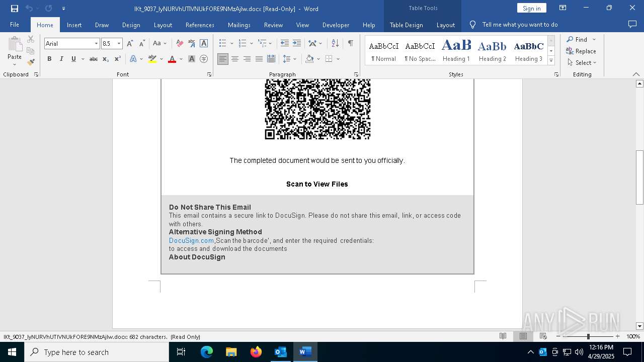Decrease font size with Shrink Font icon
644x362 pixels.
coord(142,44)
